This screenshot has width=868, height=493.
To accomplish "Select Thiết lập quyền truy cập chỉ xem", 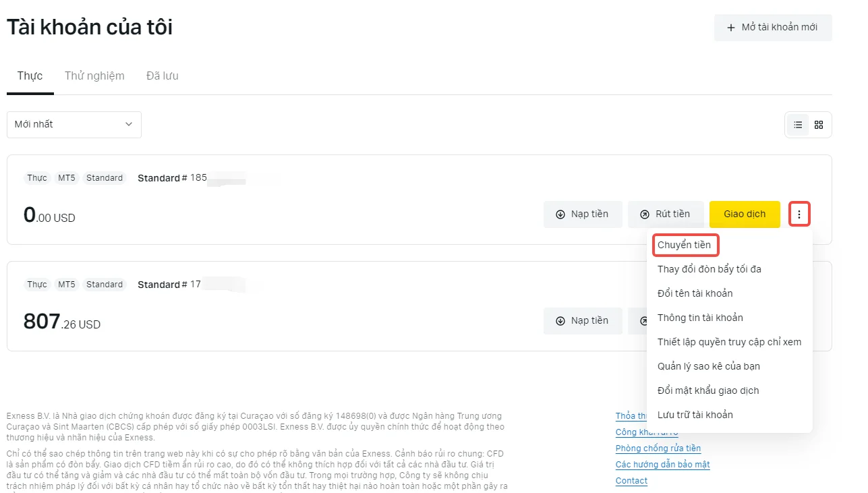I will (730, 342).
